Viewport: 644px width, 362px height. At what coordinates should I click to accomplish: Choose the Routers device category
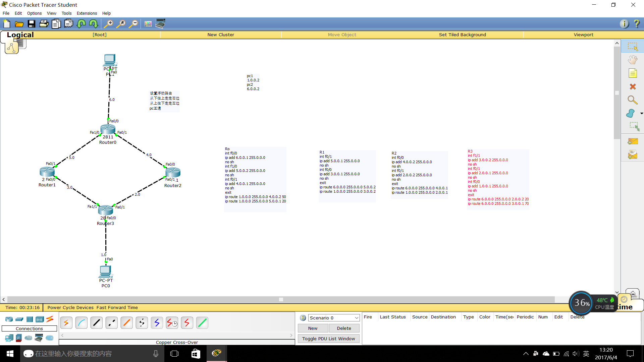pyautogui.click(x=9, y=319)
